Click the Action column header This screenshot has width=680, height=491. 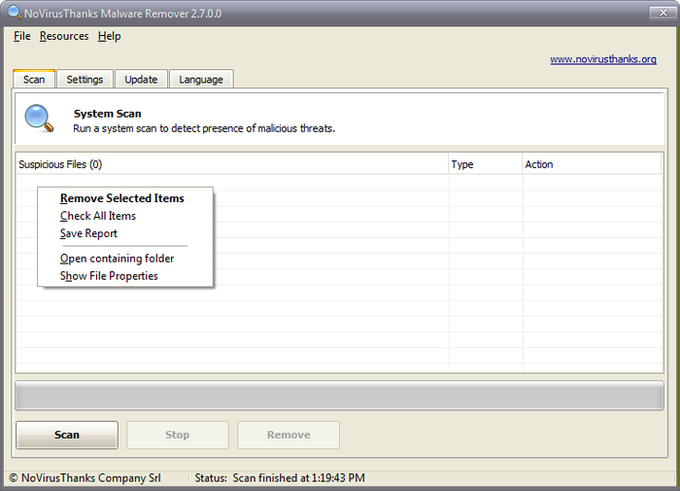point(592,164)
